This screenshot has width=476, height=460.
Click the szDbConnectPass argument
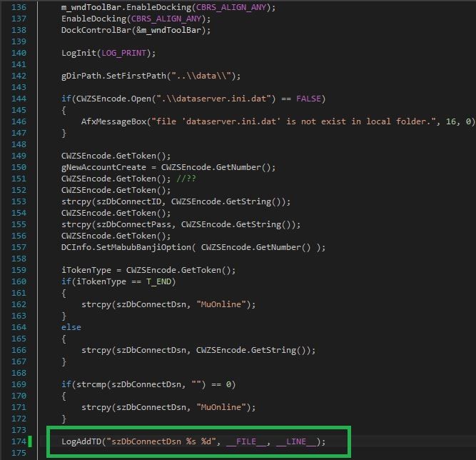tap(137, 224)
